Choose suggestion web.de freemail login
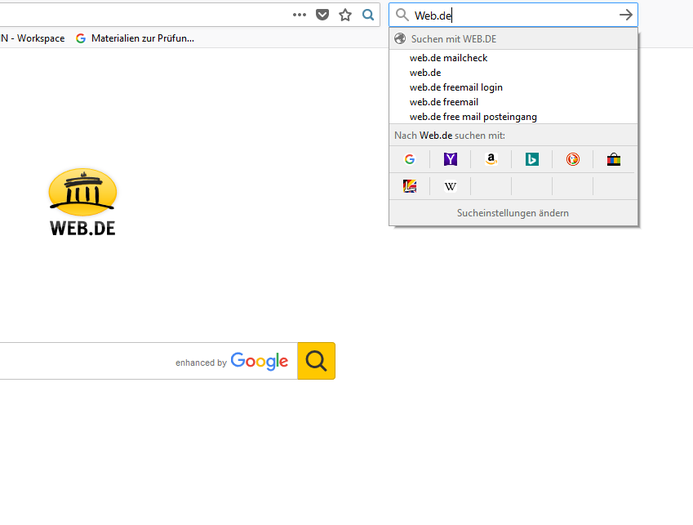Viewport: 693px width, 525px height. 514,88
